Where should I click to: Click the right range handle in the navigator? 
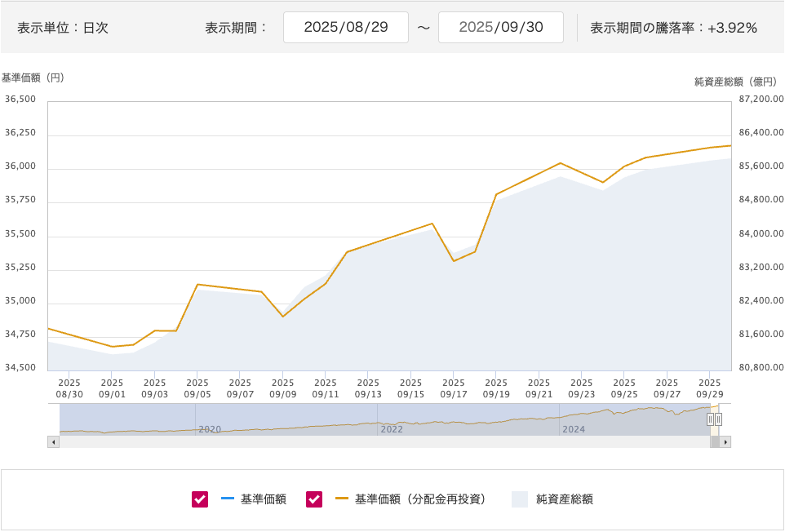pos(718,419)
